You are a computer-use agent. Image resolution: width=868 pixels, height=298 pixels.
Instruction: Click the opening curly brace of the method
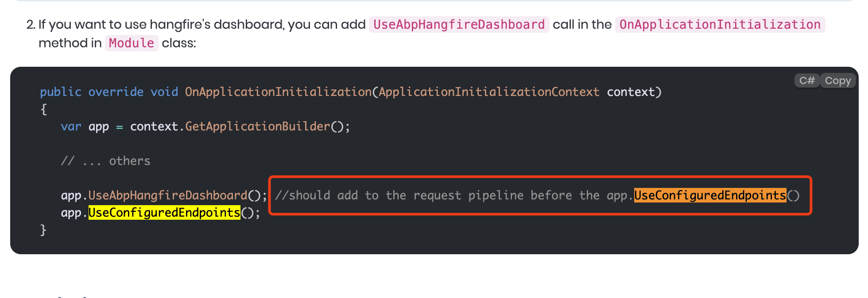pos(43,109)
